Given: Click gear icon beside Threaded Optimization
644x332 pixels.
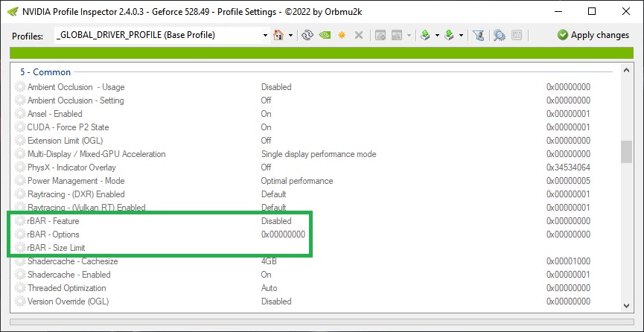Looking at the screenshot, I should 19,288.
